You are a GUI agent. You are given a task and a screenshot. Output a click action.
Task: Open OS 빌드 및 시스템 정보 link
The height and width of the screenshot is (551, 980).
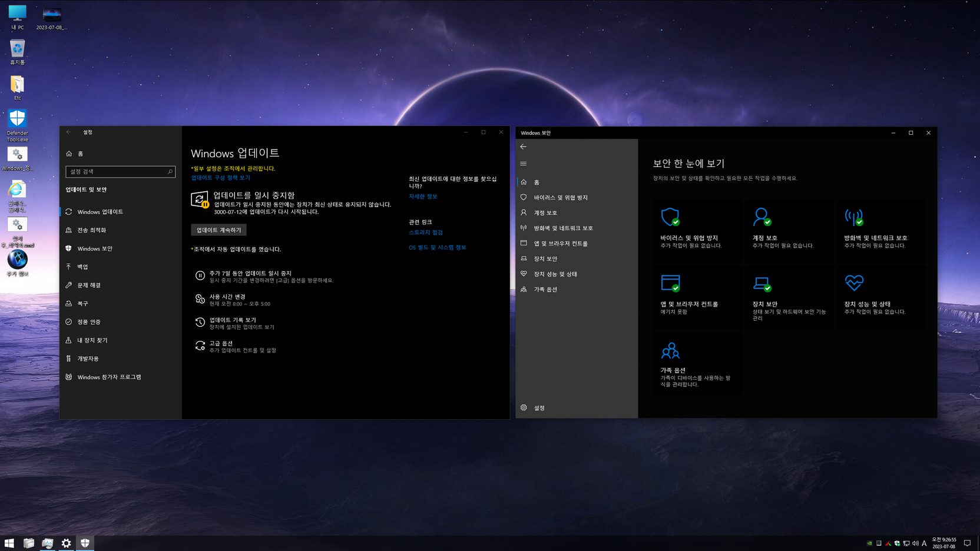(x=437, y=247)
